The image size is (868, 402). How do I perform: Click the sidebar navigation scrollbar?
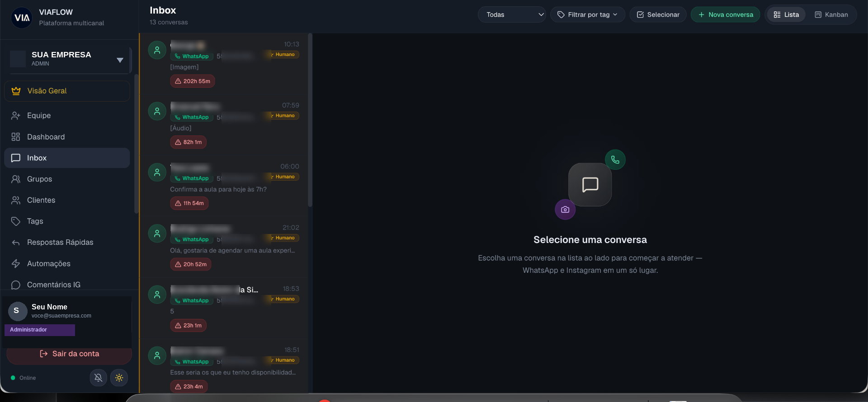(136, 144)
